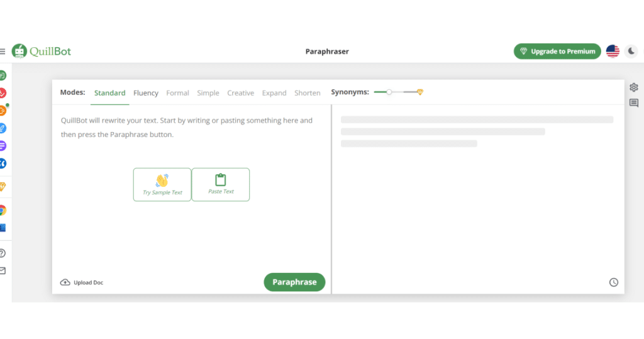Click the Synonyms slider handle
Viewport: 644px width, 339px height.
(x=389, y=92)
